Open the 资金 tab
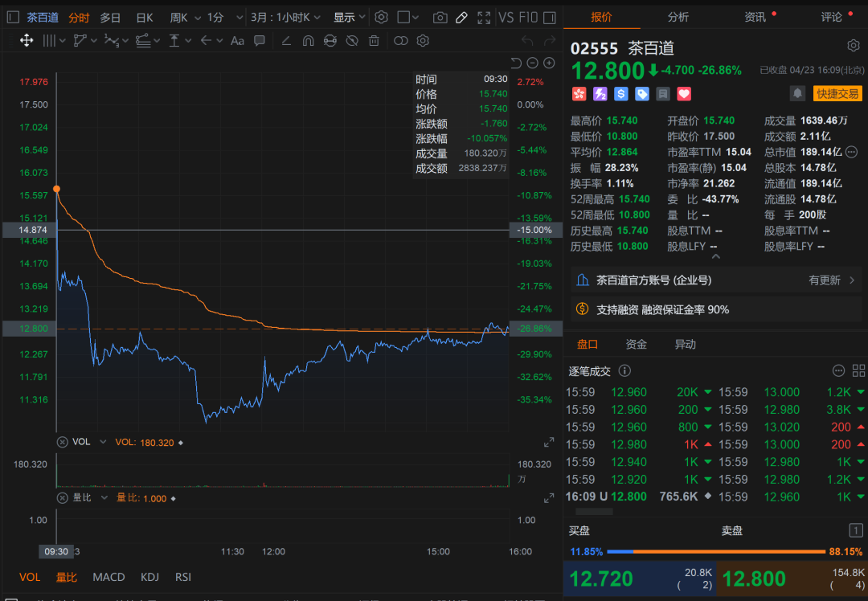Image resolution: width=868 pixels, height=601 pixels. (x=636, y=344)
